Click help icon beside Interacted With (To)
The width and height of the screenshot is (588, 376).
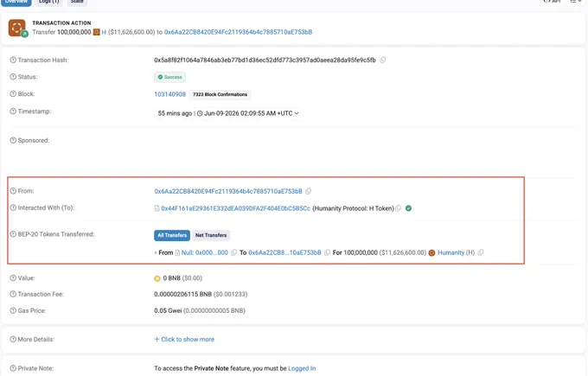pos(13,207)
